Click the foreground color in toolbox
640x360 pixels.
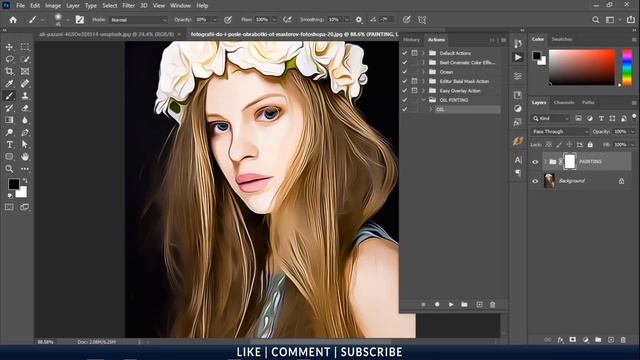pyautogui.click(x=13, y=184)
